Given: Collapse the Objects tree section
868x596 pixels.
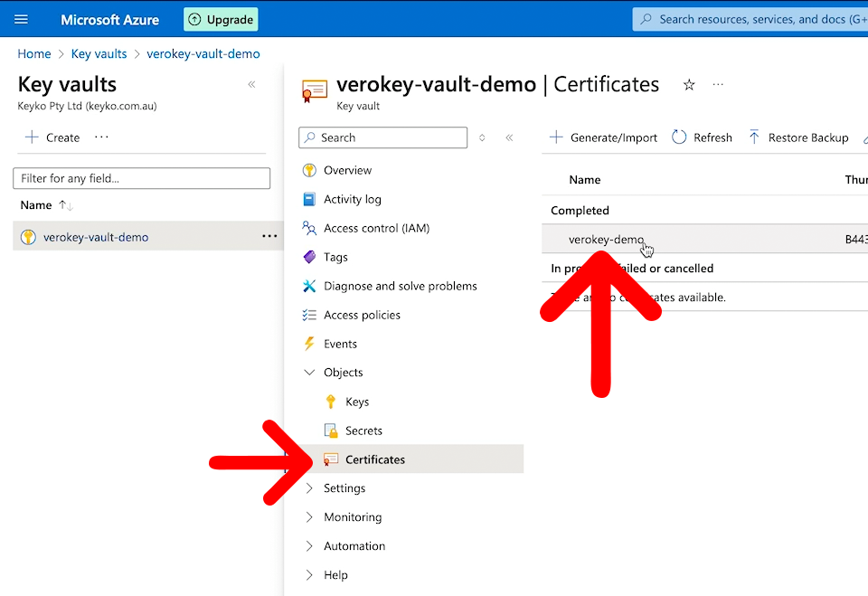Looking at the screenshot, I should (308, 372).
